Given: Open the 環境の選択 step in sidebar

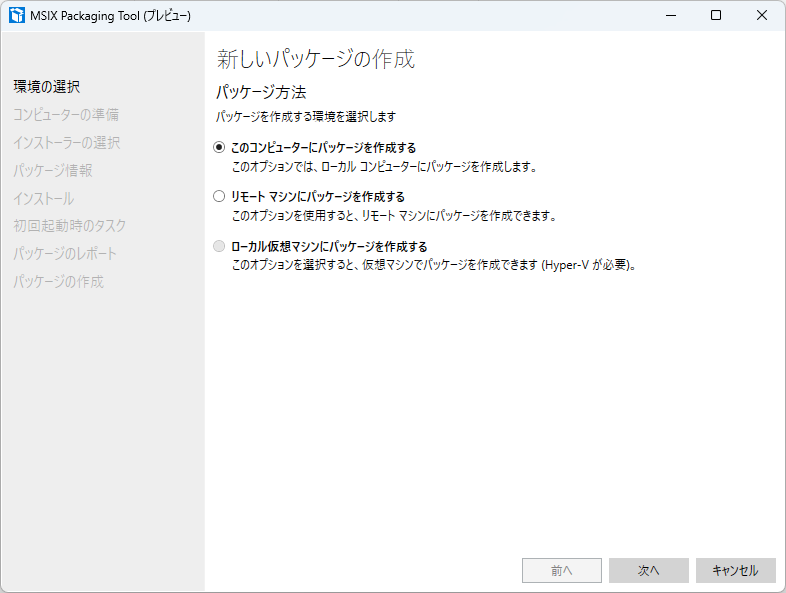Looking at the screenshot, I should pos(46,87).
